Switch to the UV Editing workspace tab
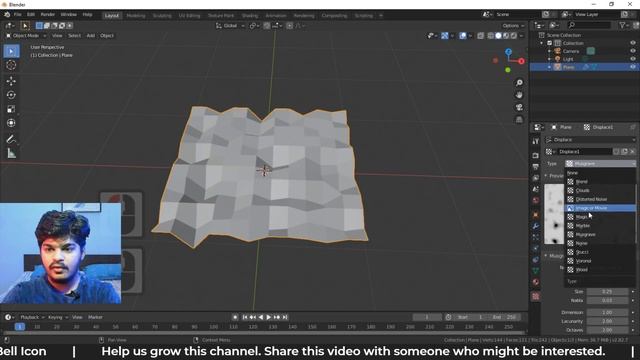The height and width of the screenshot is (360, 640). pyautogui.click(x=189, y=16)
